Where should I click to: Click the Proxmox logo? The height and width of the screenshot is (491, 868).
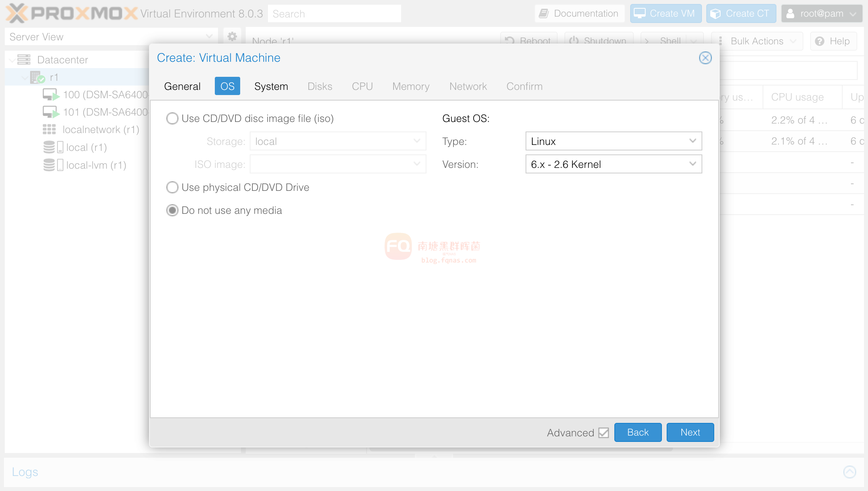pyautogui.click(x=72, y=13)
